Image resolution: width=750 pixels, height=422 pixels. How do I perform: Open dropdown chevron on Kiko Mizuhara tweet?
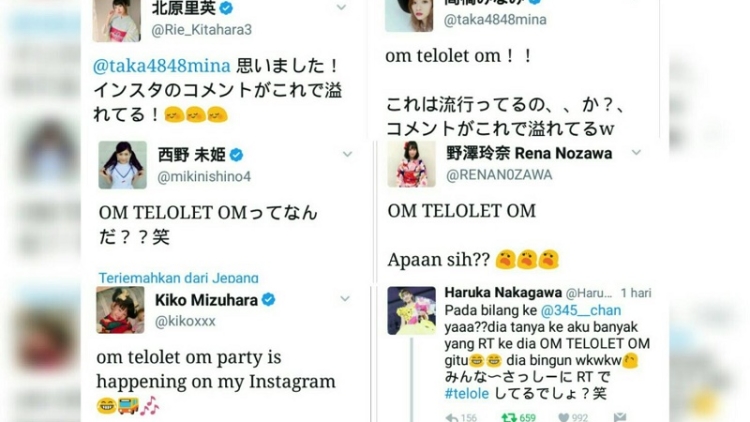(x=345, y=299)
